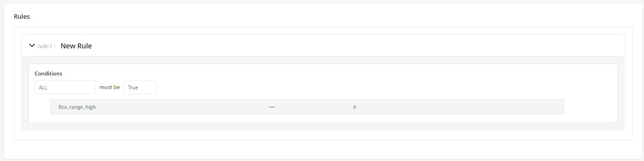Screen dimensions: 644x161
Task: Click the "must be" text
Action: point(109,87)
